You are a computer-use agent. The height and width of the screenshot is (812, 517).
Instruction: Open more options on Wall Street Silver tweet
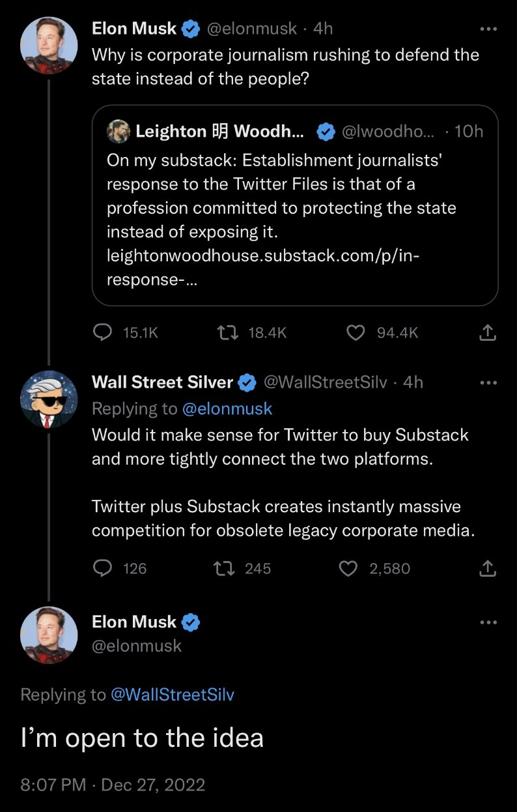pyautogui.click(x=488, y=383)
